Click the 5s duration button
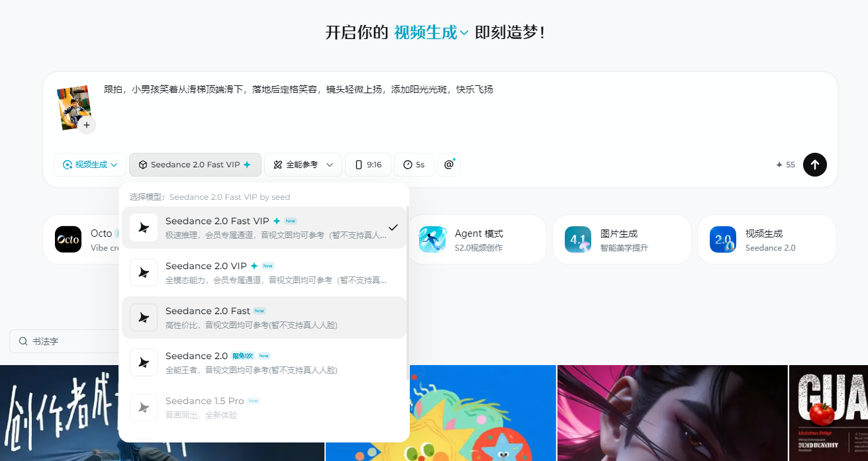Screen dimensions: 868x461 point(414,165)
